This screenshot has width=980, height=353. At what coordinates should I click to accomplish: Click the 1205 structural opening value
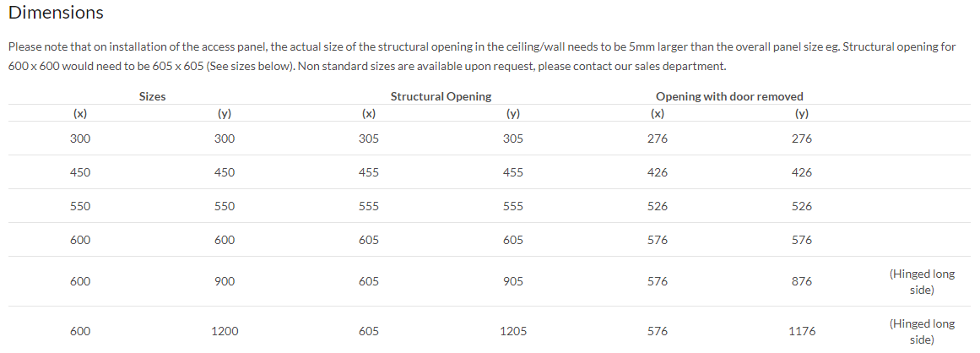click(x=513, y=332)
